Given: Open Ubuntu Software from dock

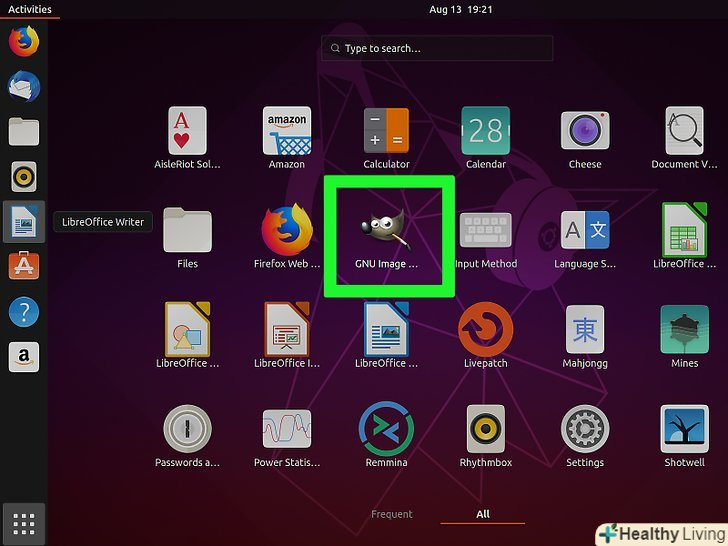Looking at the screenshot, I should pyautogui.click(x=24, y=266).
